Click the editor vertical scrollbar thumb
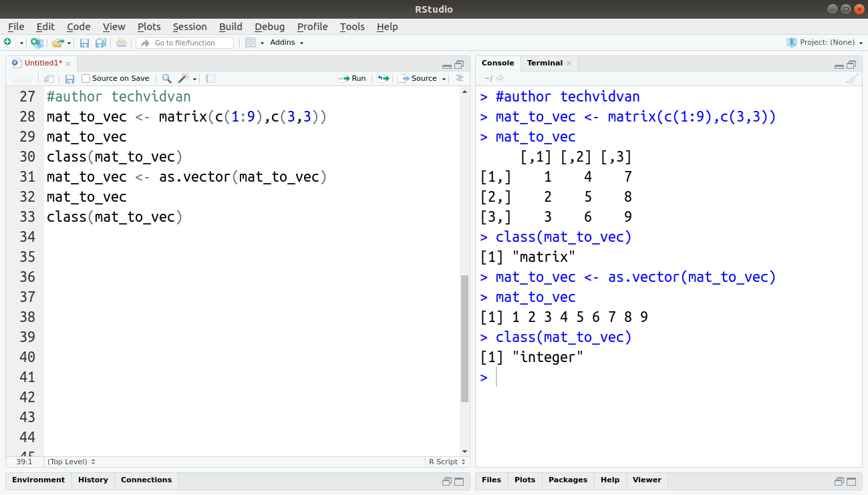The image size is (868, 495). pos(465,338)
